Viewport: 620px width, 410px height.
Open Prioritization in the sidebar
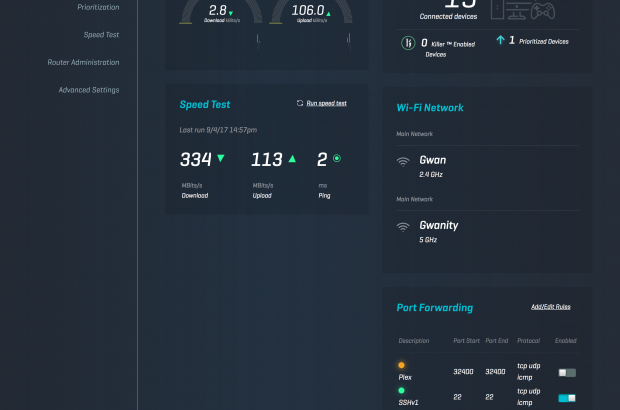(x=98, y=7)
